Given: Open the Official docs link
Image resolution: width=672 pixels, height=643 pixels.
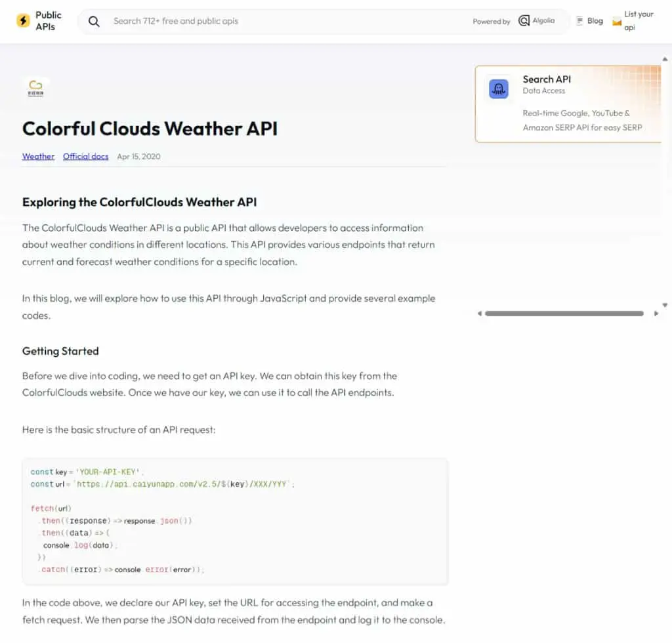Looking at the screenshot, I should click(86, 156).
